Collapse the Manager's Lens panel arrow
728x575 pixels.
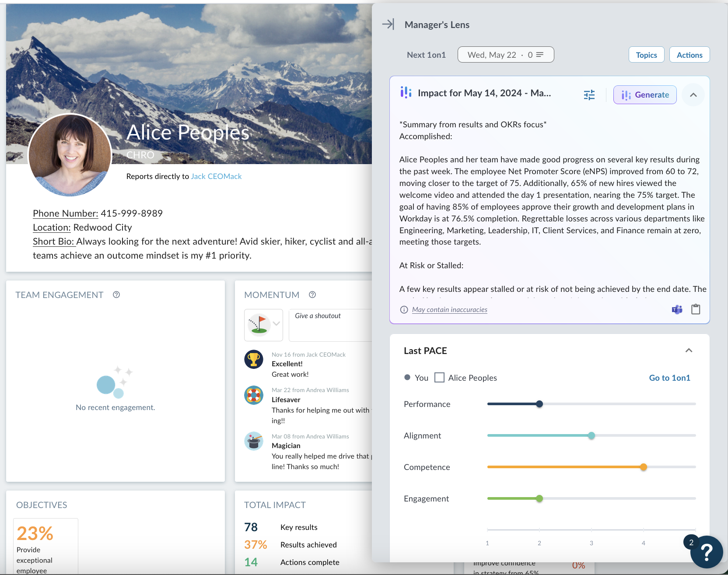click(388, 24)
